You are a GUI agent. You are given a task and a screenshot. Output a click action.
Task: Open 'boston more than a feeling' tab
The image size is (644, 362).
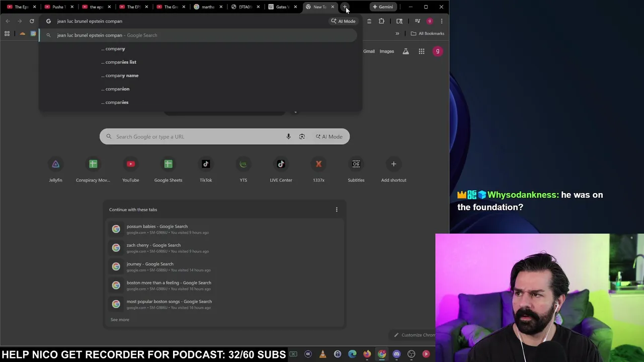tap(224, 286)
